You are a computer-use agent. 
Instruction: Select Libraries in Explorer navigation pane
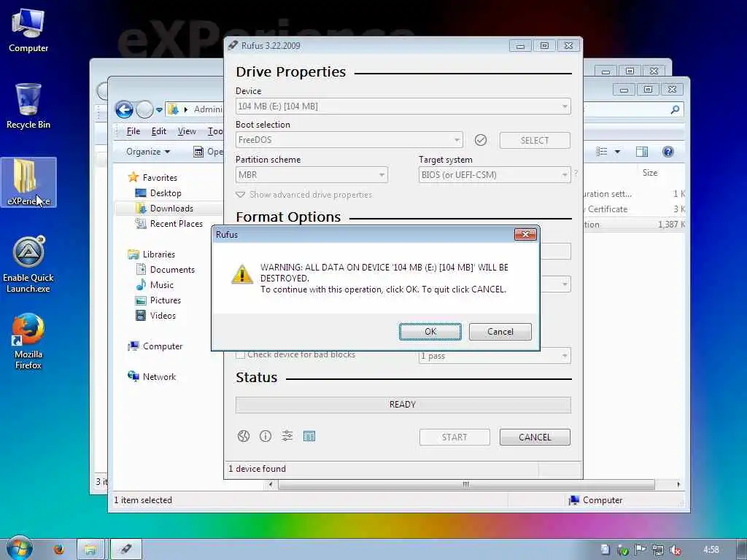[x=152, y=254]
